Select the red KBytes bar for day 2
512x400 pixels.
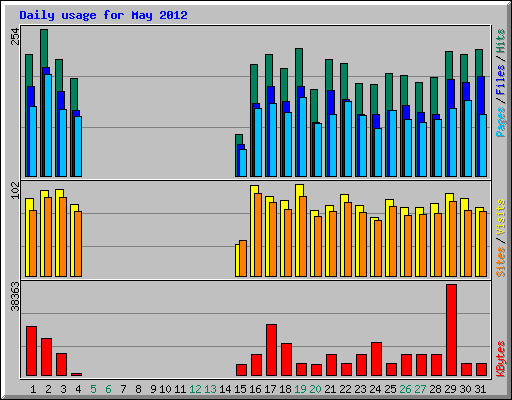[x=46, y=357]
